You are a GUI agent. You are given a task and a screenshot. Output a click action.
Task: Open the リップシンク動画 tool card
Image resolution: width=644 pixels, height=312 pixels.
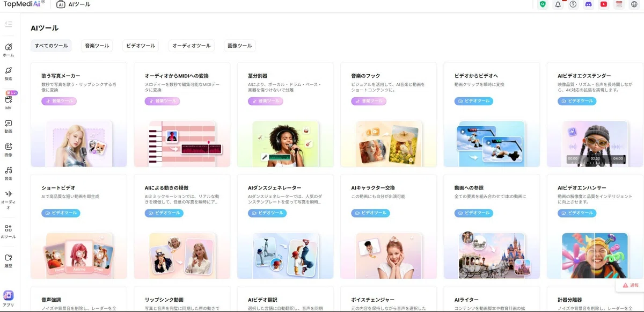tap(182, 299)
